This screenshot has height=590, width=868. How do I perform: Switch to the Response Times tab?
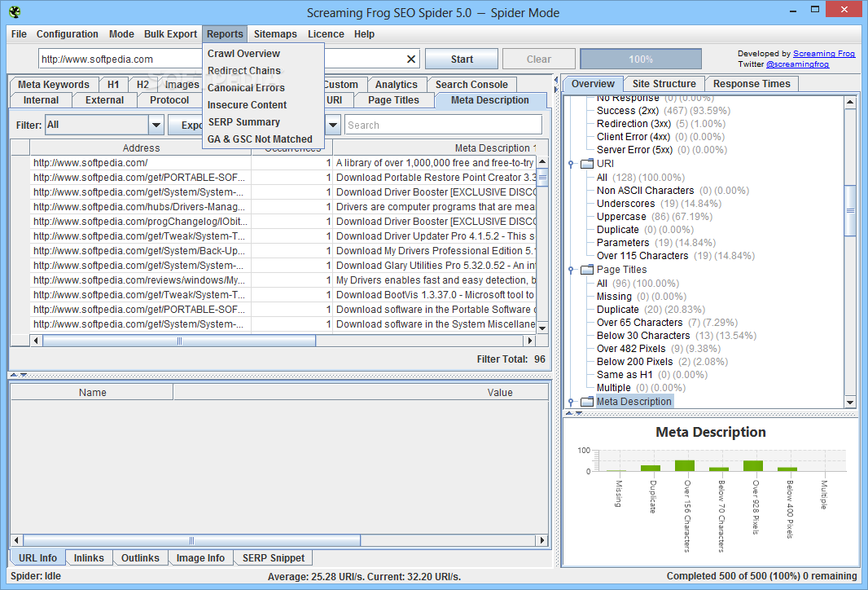(x=752, y=84)
